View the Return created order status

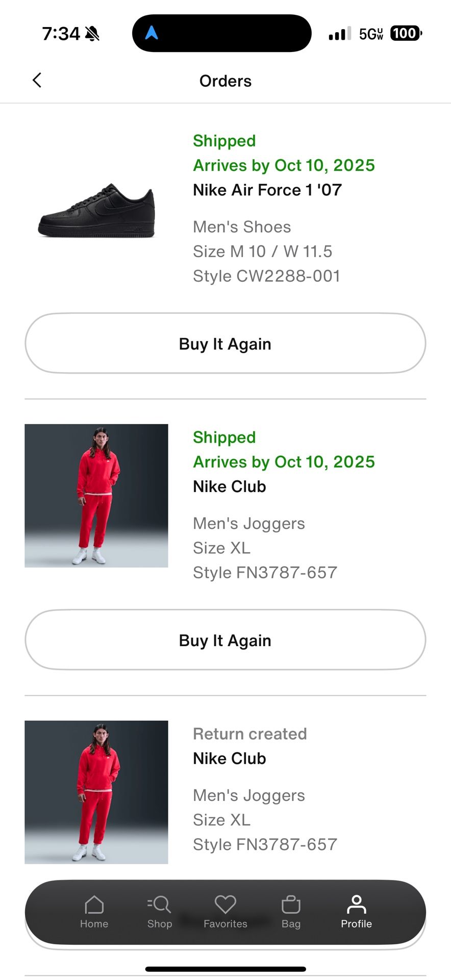(x=249, y=734)
